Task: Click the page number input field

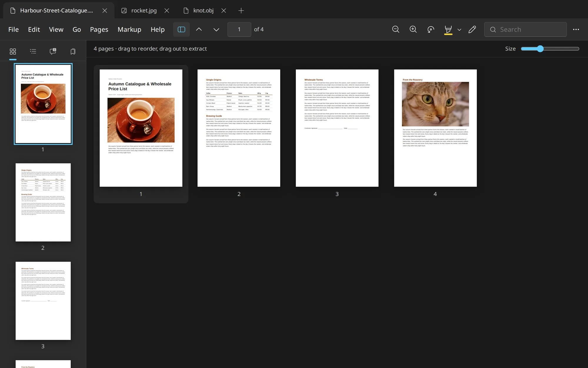Action: [x=239, y=29]
